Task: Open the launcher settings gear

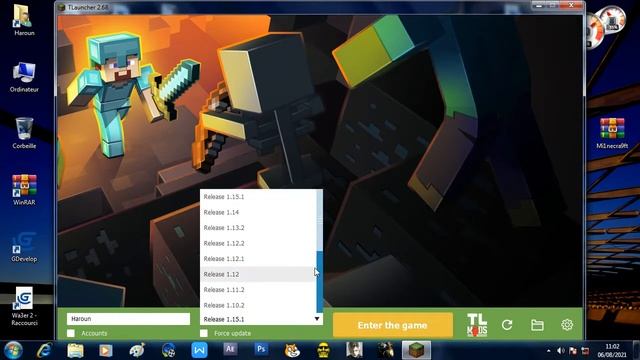Action: [x=567, y=325]
